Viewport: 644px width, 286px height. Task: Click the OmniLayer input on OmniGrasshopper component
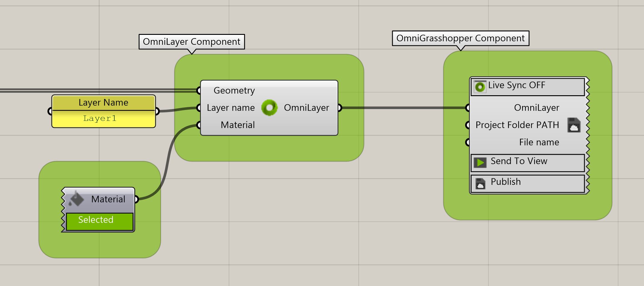537,108
